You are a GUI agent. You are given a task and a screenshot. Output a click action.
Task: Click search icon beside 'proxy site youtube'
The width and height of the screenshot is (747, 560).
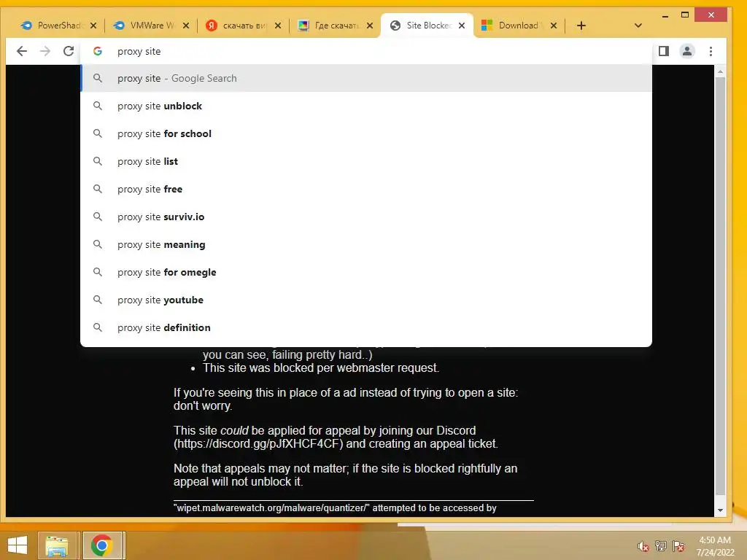(98, 300)
